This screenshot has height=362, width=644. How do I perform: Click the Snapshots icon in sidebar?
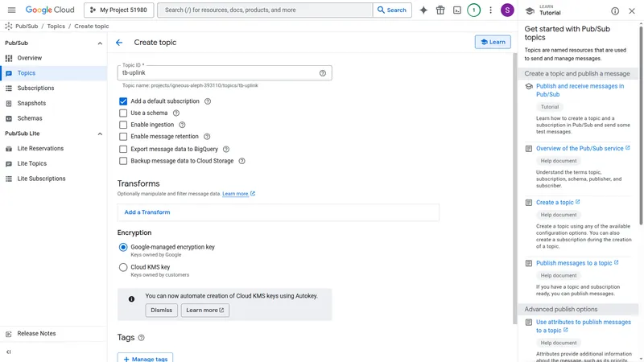[9, 104]
